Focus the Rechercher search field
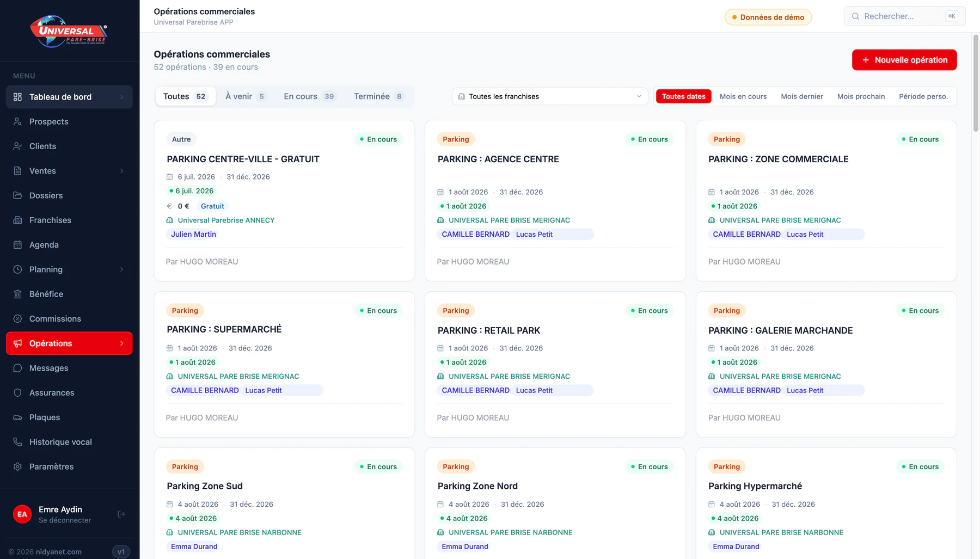This screenshot has height=559, width=980. [904, 16]
